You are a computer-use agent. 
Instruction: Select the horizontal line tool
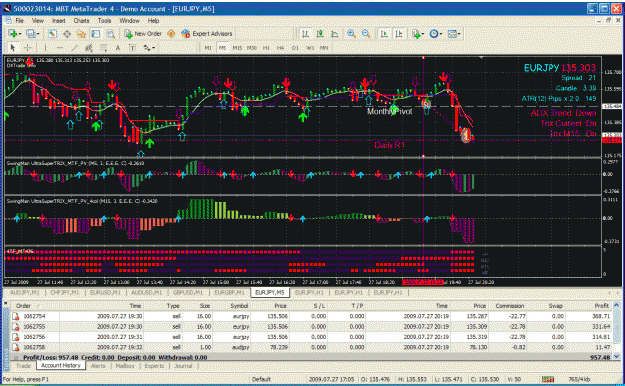60,48
